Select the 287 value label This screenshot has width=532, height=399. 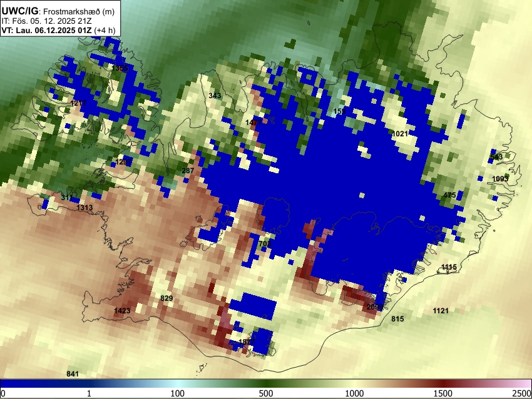tap(188, 171)
